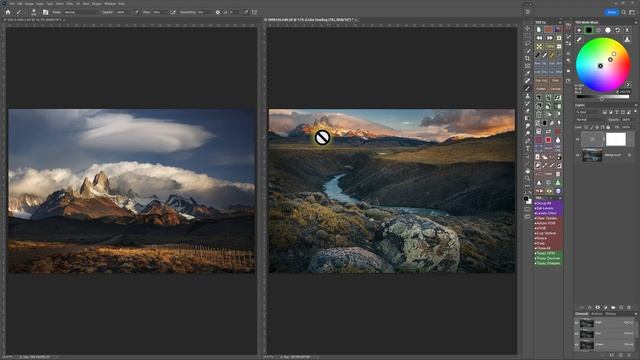Image resolution: width=640 pixels, height=360 pixels.
Task: Toggle the airbrush build-up option
Action: click(x=173, y=12)
